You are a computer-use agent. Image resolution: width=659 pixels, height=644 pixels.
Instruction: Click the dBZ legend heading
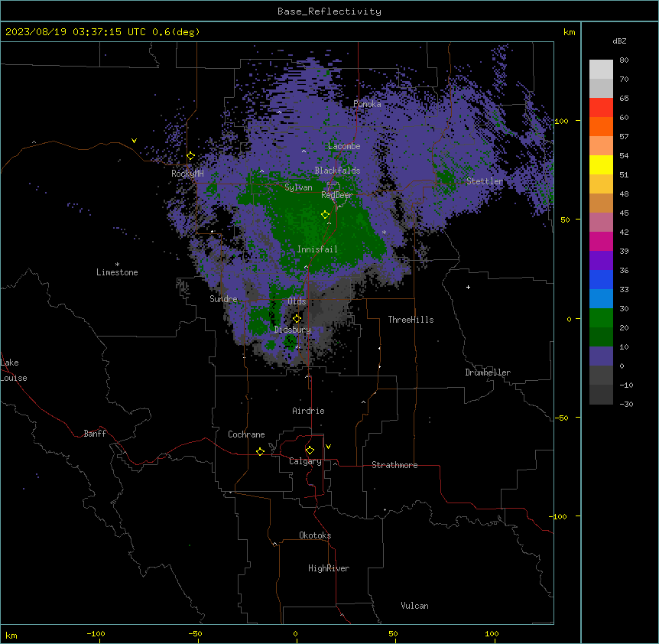click(x=619, y=41)
